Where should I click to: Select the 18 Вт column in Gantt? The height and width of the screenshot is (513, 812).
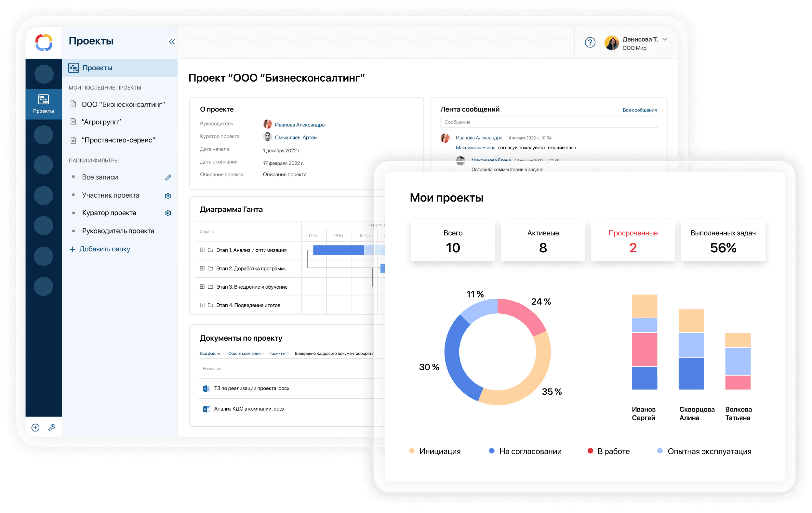[339, 236]
